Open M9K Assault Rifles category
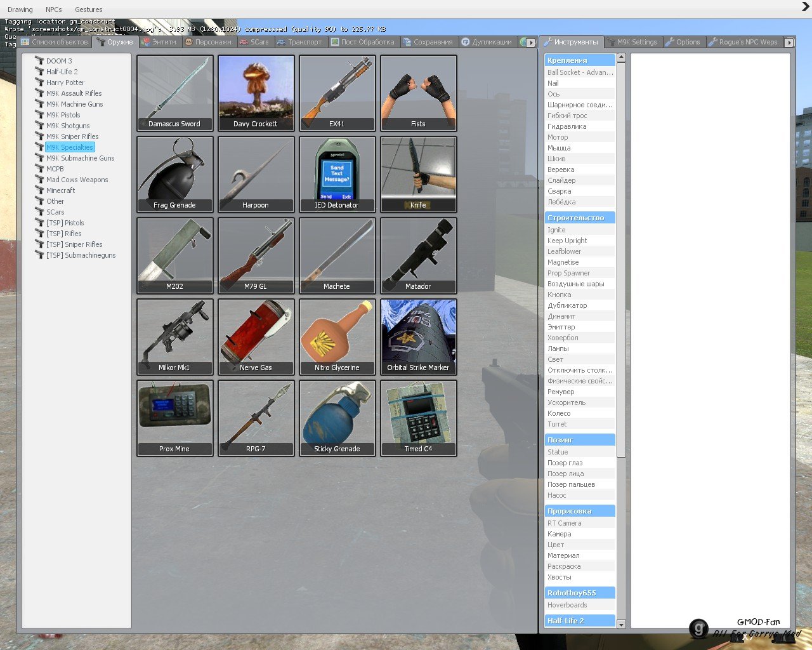The height and width of the screenshot is (650, 812). click(74, 93)
